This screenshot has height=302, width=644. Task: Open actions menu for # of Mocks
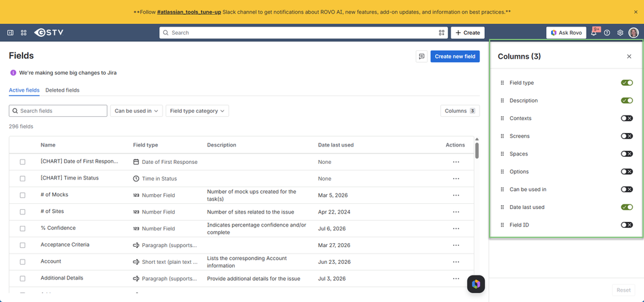[x=456, y=195]
